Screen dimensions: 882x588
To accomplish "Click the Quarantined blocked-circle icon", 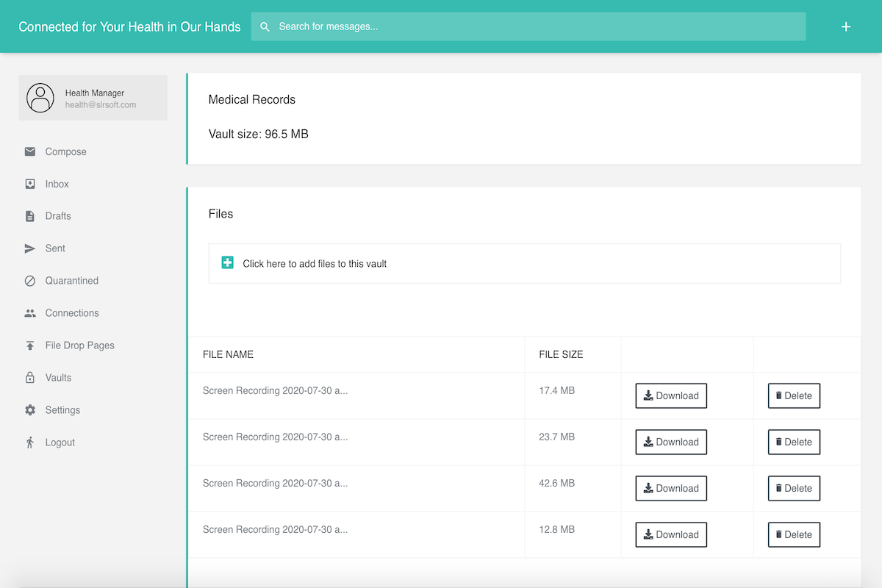I will pos(30,281).
